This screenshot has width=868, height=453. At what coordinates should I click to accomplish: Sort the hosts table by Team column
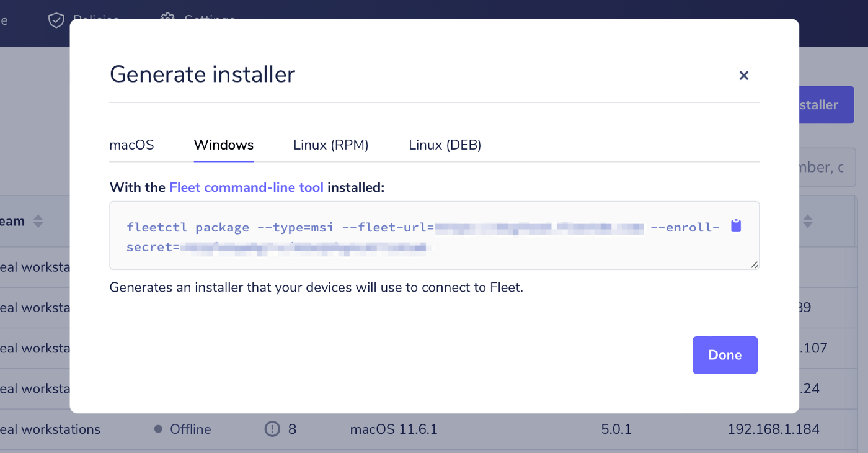[x=38, y=221]
